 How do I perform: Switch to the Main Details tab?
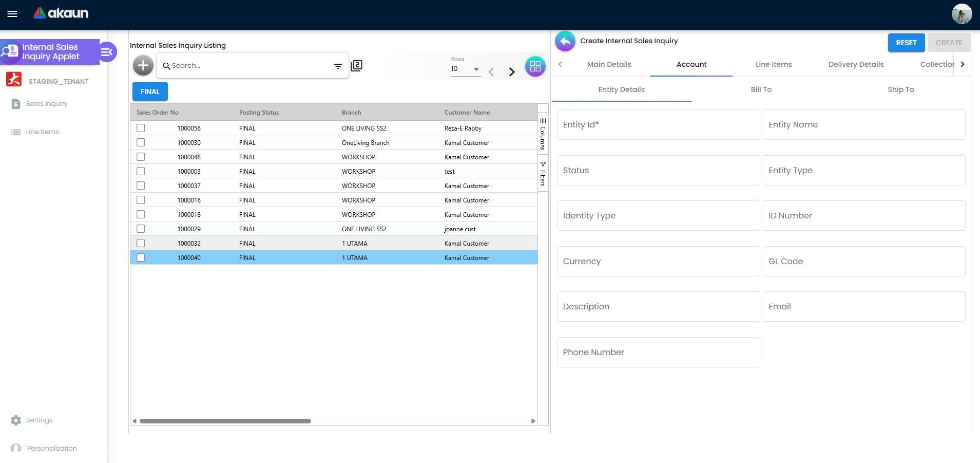click(x=609, y=64)
